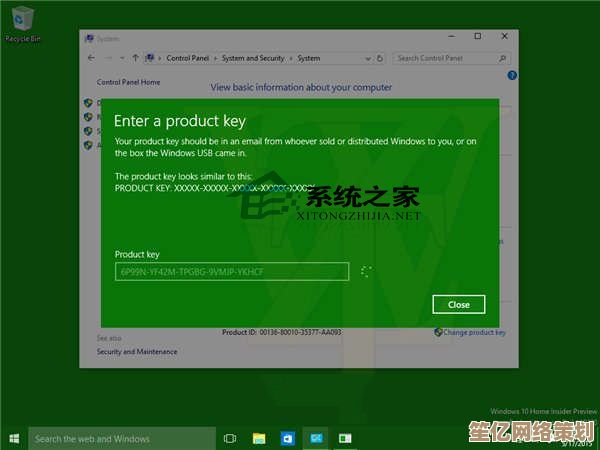Screen dimensions: 600x450
Task: Click the Search the web and Windows box
Action: (120, 438)
